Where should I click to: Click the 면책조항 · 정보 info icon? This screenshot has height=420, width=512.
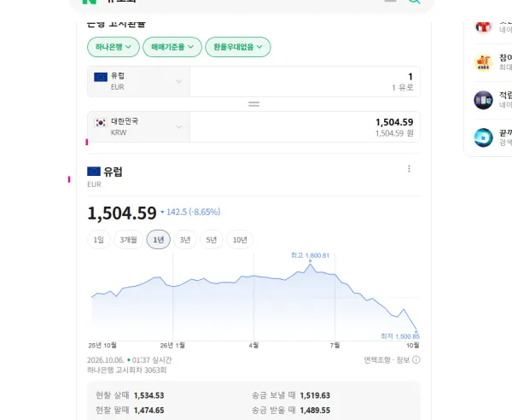click(x=416, y=360)
